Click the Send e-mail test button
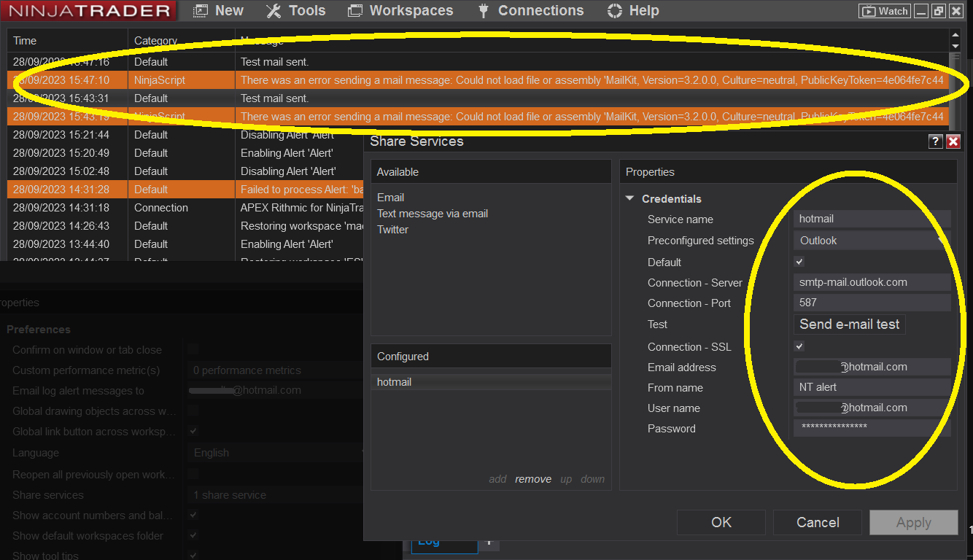973x560 pixels. coord(850,324)
